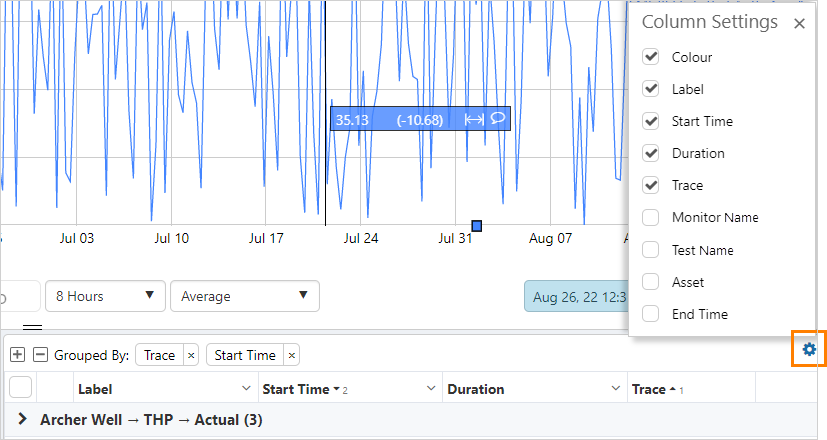Enable the Monitor Name column
This screenshot has width=827, height=440.
pos(651,217)
